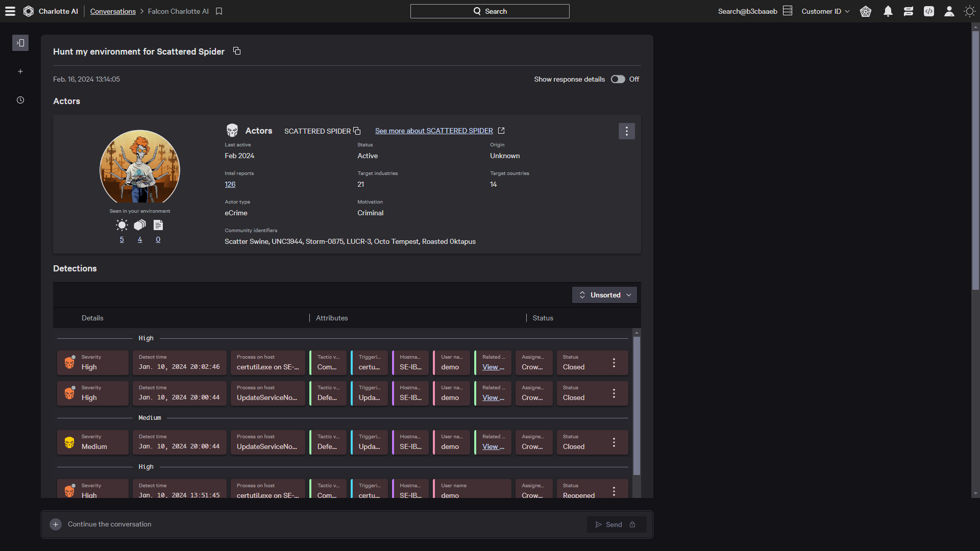Click the Scattered Spider actor avatar

(x=140, y=167)
